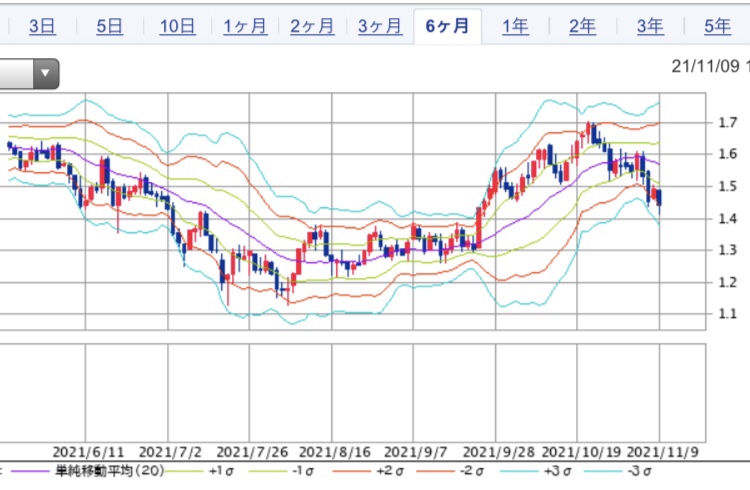Choose the 2ヶ月 period tab
The width and height of the screenshot is (750, 490).
point(312,27)
